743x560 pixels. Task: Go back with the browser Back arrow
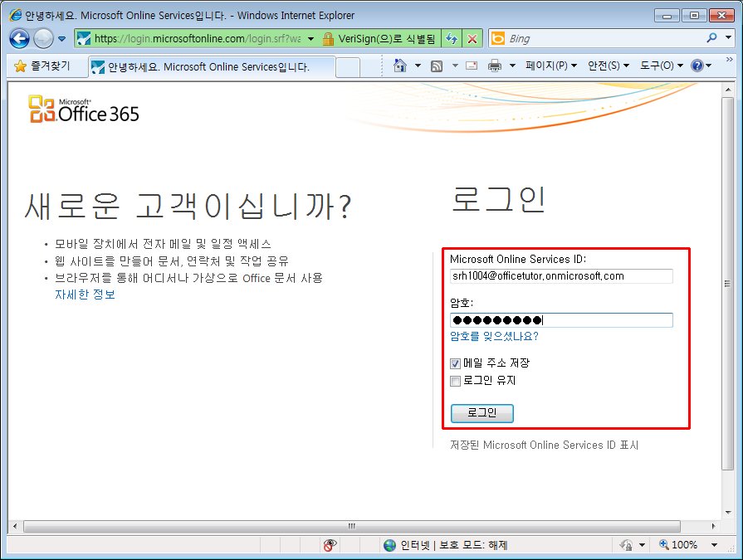19,38
